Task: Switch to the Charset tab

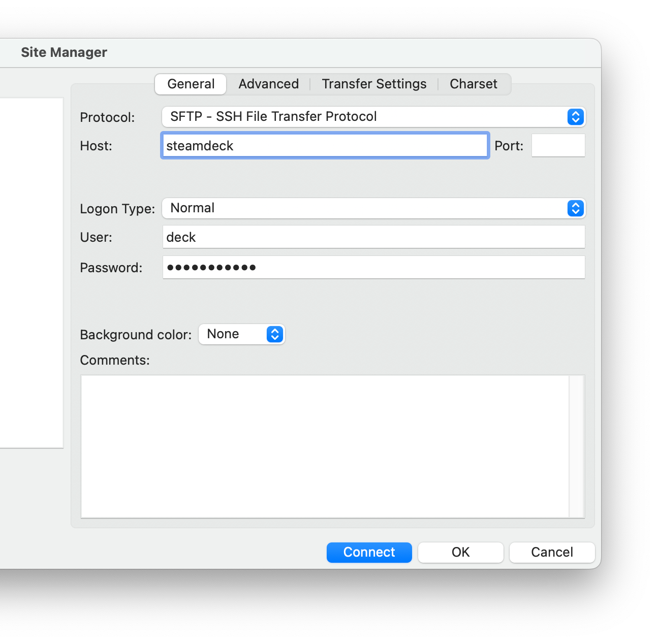Action: 474,84
